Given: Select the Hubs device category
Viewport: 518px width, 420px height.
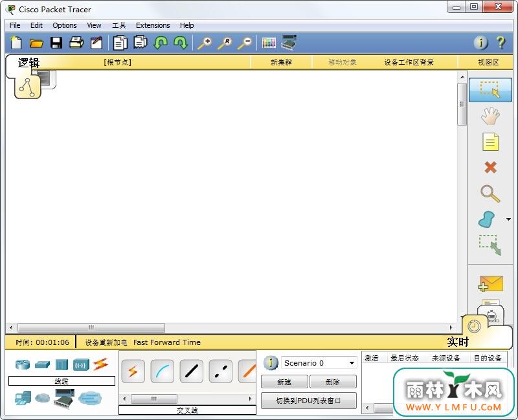Looking at the screenshot, I should click(x=62, y=364).
